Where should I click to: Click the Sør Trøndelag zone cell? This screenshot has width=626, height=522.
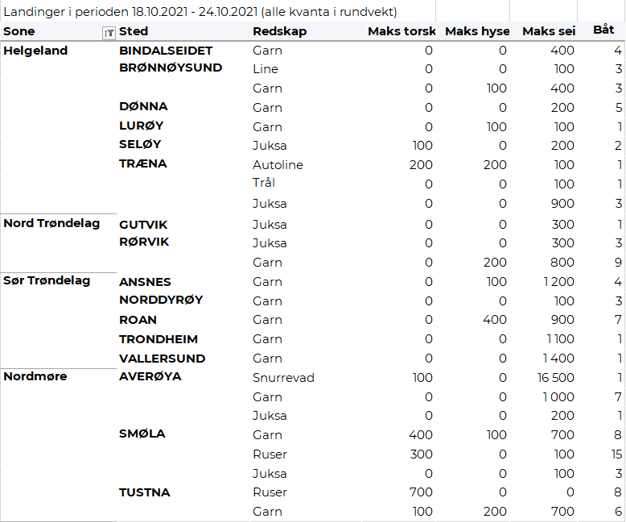pyautogui.click(x=48, y=281)
